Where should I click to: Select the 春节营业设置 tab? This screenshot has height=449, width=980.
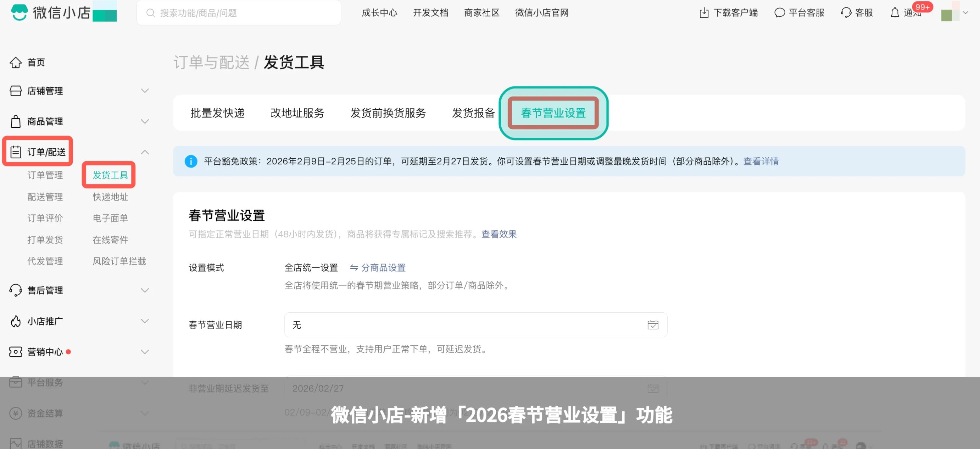553,113
